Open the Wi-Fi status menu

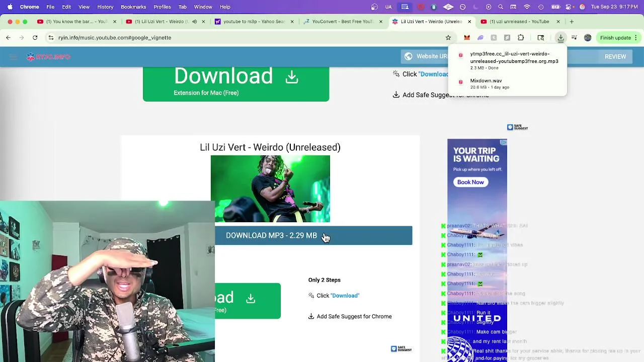(527, 7)
